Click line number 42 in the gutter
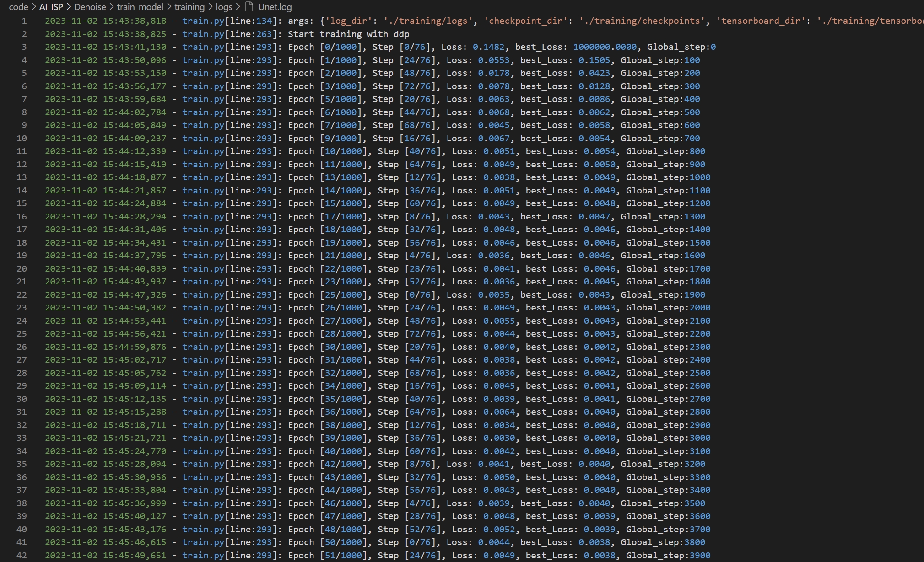924x562 pixels. [22, 556]
